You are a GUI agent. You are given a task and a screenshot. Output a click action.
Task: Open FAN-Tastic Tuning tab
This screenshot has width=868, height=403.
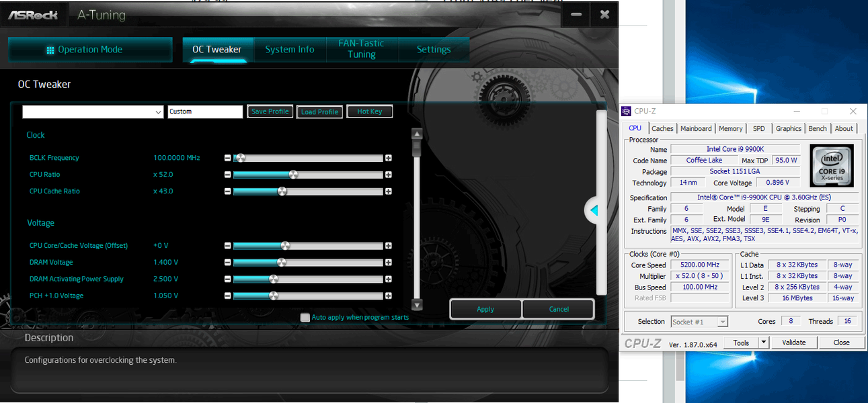(362, 49)
